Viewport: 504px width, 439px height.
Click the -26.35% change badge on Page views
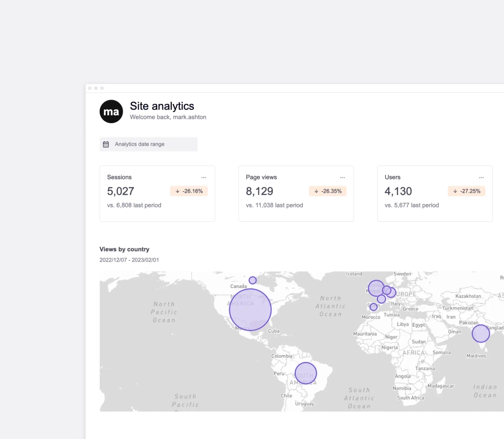point(328,191)
